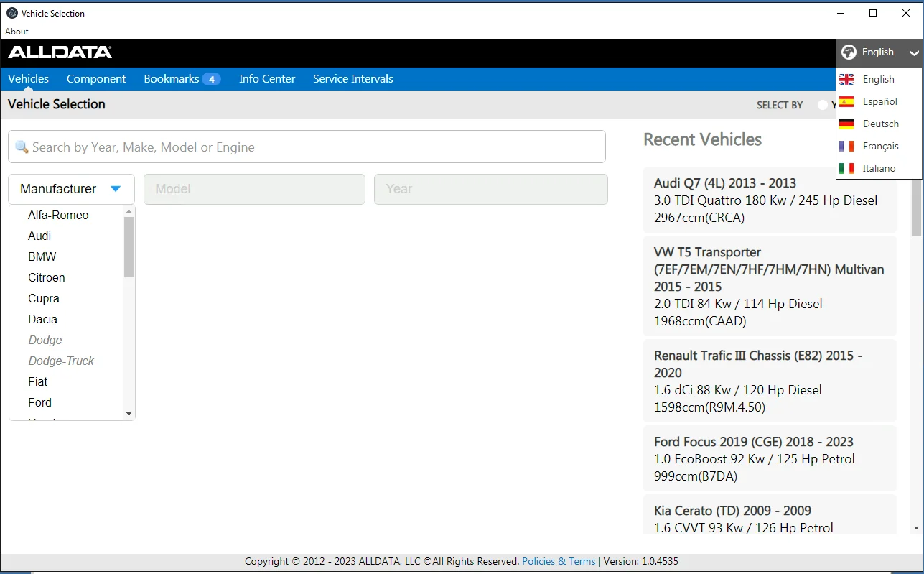
Task: Select the radio button next to SELECT BY
Action: [823, 105]
